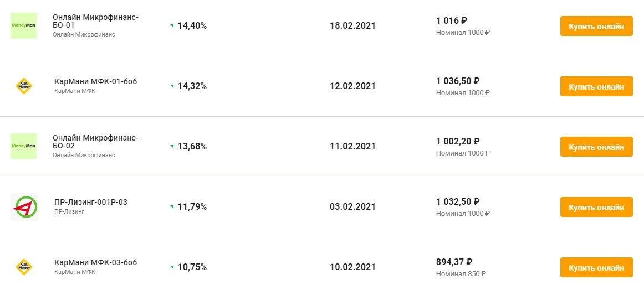
Task: Click green arrow next to 14,40% yield
Action: point(172,26)
